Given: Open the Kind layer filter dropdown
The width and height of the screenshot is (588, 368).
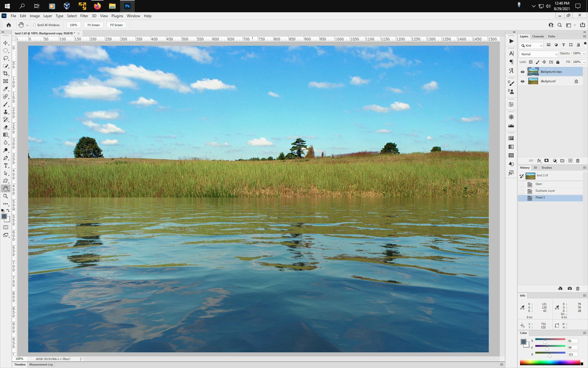Looking at the screenshot, I should click(531, 45).
